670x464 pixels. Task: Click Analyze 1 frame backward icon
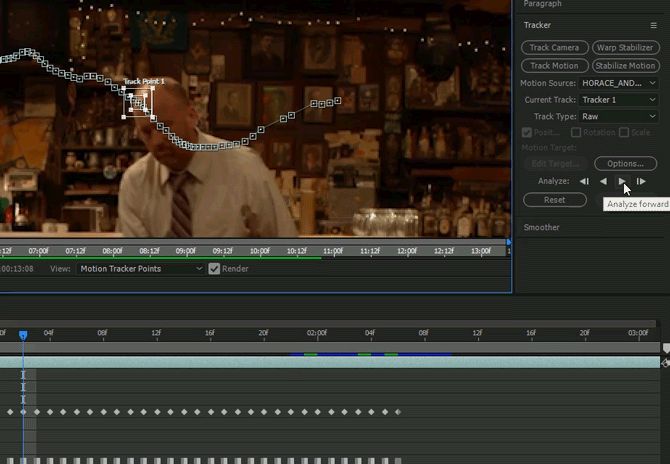[584, 181]
